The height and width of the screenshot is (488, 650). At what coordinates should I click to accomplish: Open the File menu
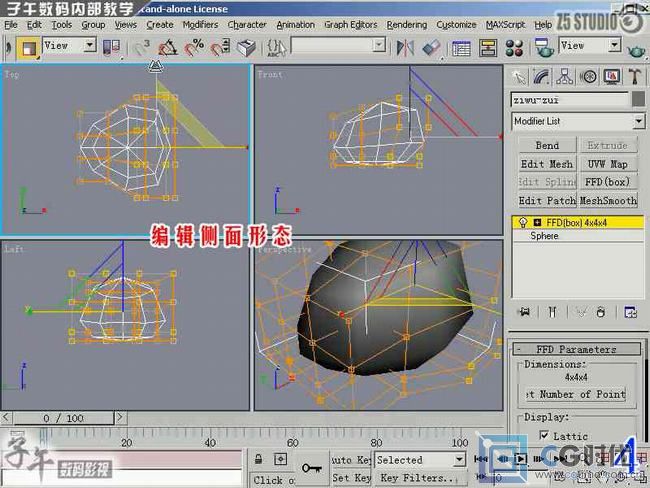coord(11,25)
